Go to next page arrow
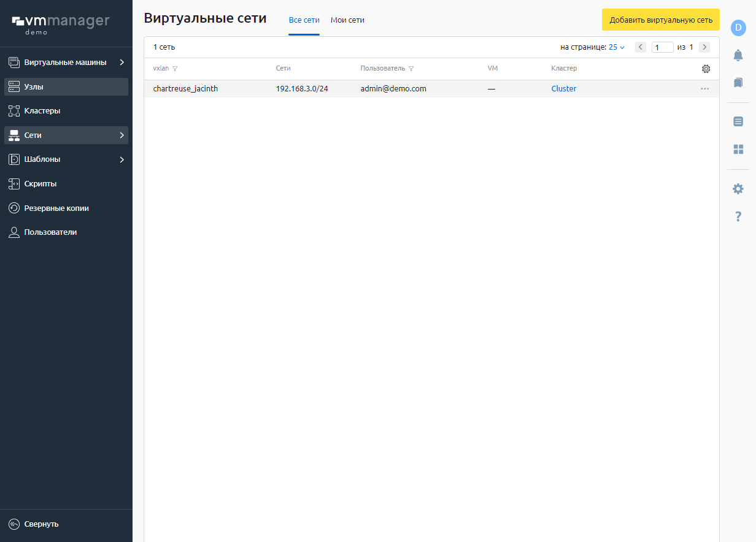The height and width of the screenshot is (542, 756). pyautogui.click(x=704, y=47)
